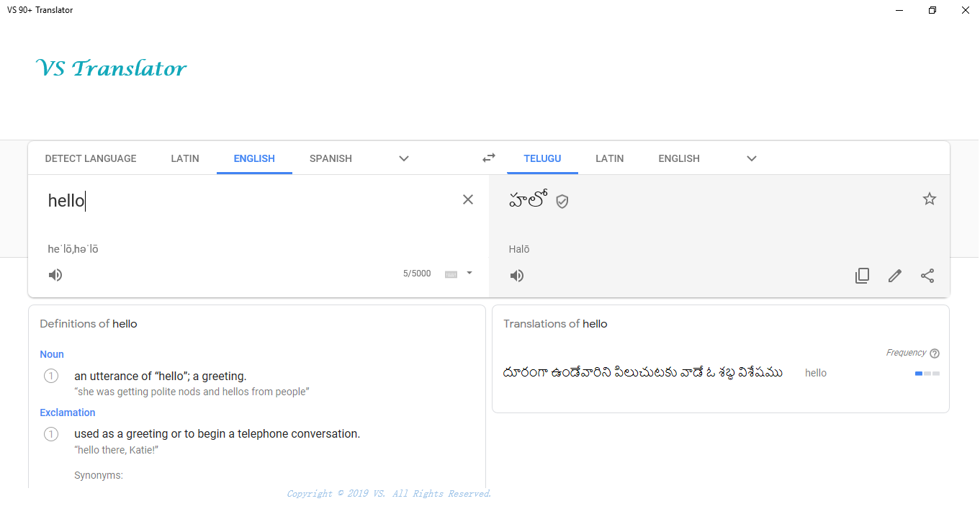This screenshot has height=514, width=980.
Task: Expand more source languages chevron
Action: tap(404, 158)
